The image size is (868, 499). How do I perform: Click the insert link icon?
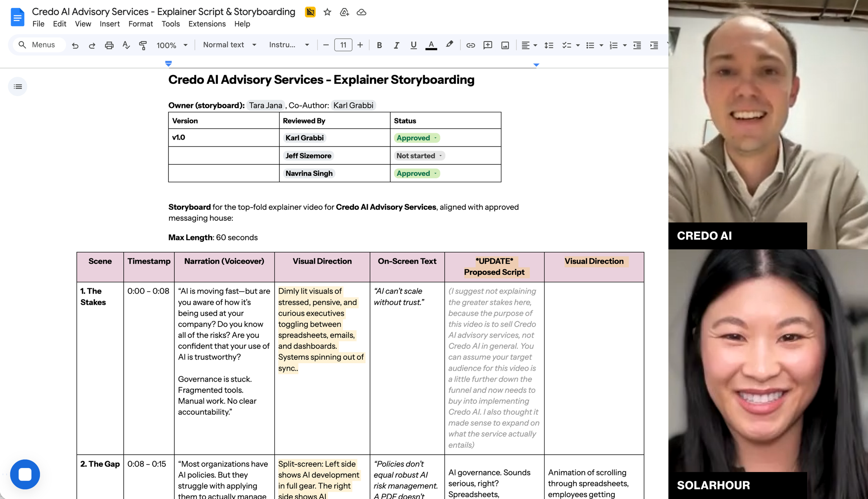click(470, 45)
